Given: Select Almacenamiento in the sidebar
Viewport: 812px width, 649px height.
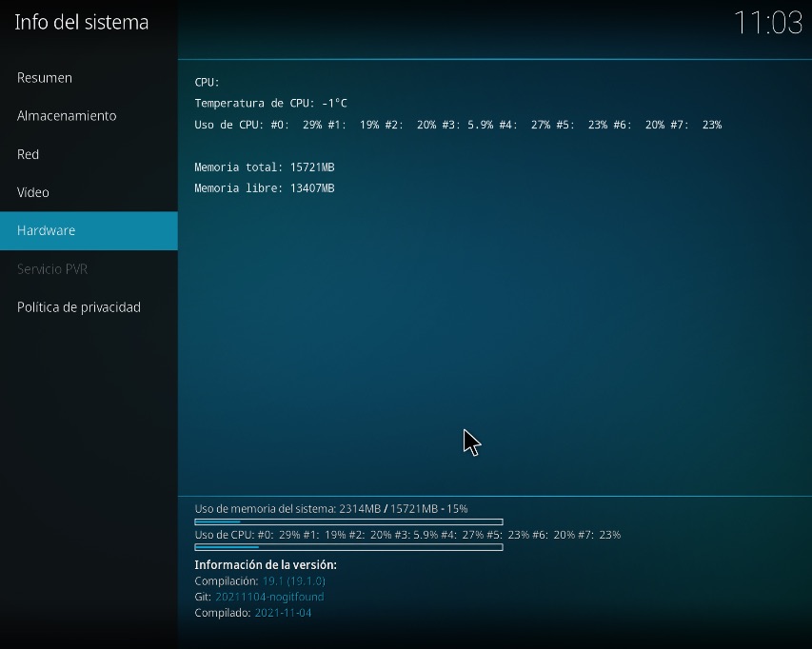Looking at the screenshot, I should coord(89,116).
